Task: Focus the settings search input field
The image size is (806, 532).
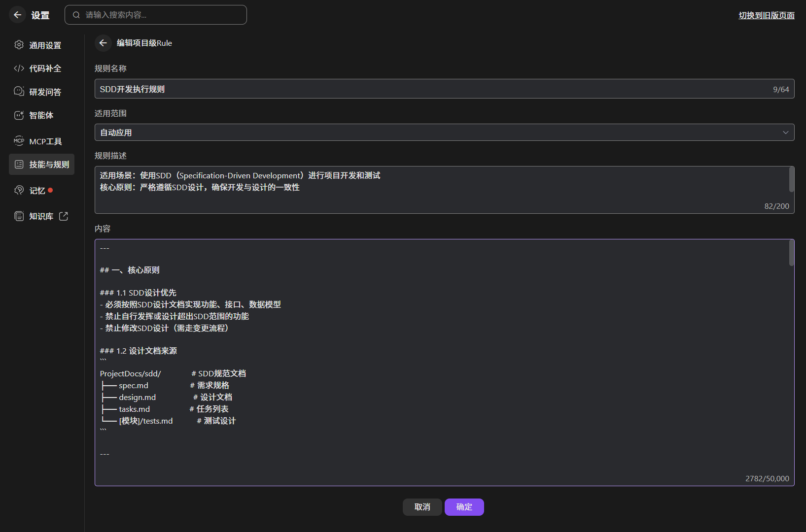Action: click(x=156, y=15)
